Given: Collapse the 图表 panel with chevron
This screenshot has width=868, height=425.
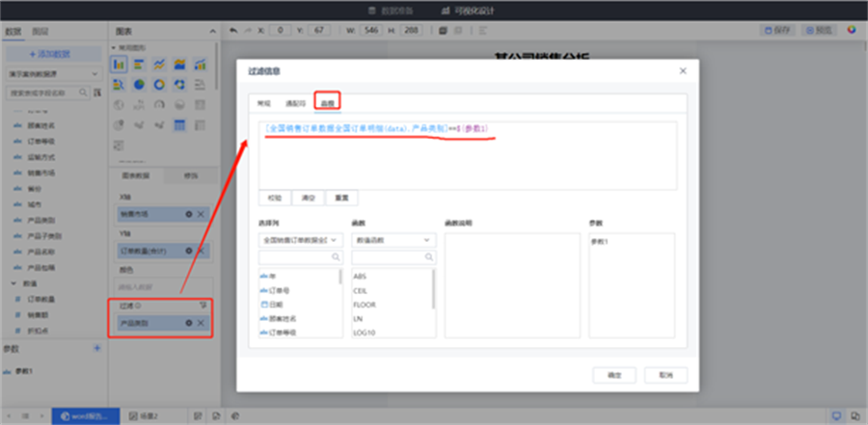Looking at the screenshot, I should pos(212,32).
